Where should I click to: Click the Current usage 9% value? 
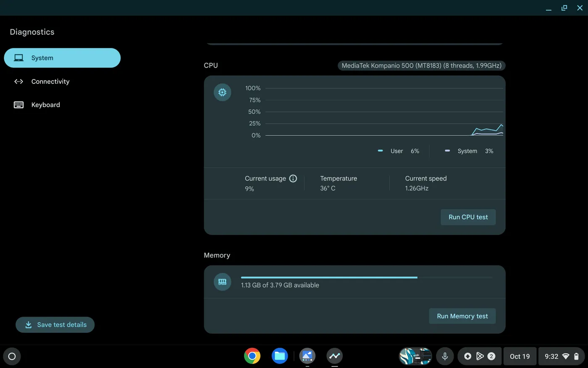(249, 189)
